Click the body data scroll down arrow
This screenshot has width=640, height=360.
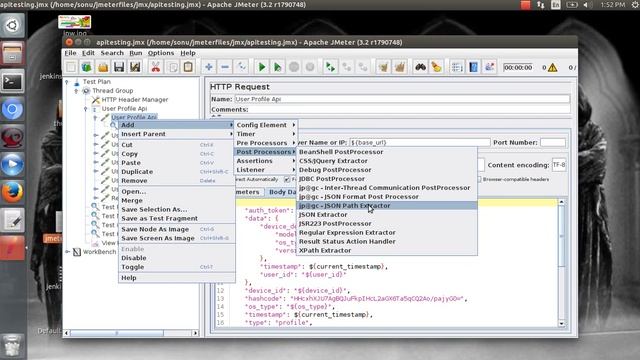562,323
